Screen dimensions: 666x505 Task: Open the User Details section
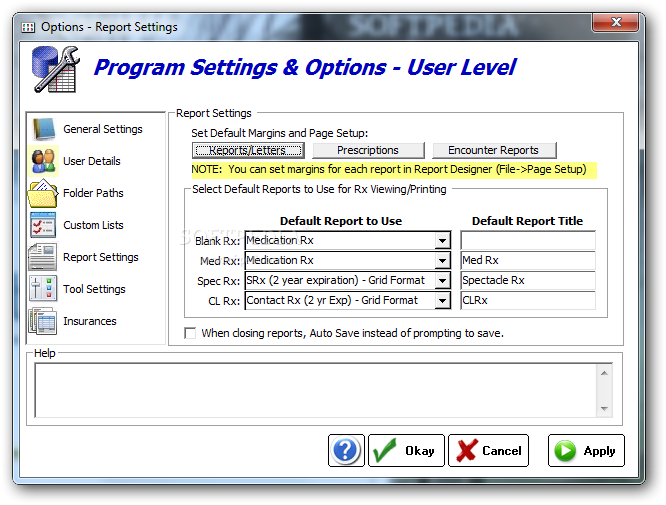point(92,161)
